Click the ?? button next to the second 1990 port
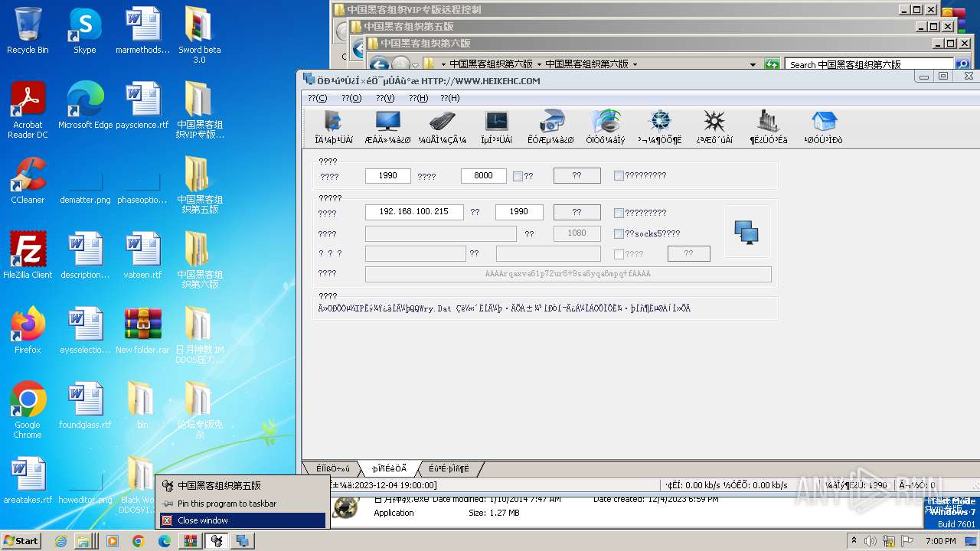This screenshot has height=551, width=980. pos(577,212)
